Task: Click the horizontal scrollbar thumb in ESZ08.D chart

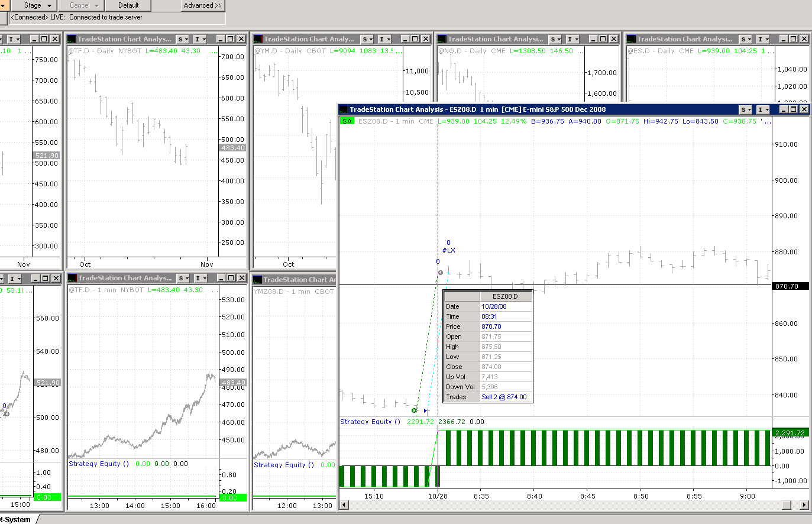Action: (x=786, y=504)
